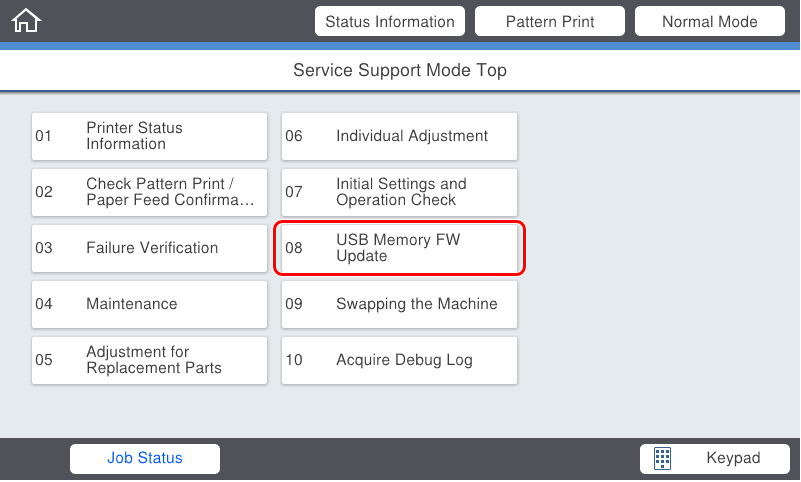Open 03 Failure Verification
Image resolution: width=801 pixels, height=482 pixels.
pos(149,248)
